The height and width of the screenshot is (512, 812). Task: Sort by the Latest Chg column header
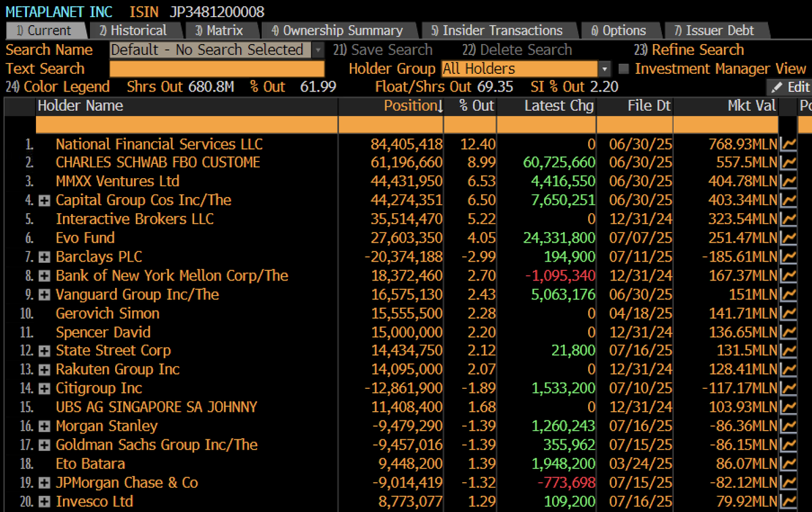tap(547, 106)
